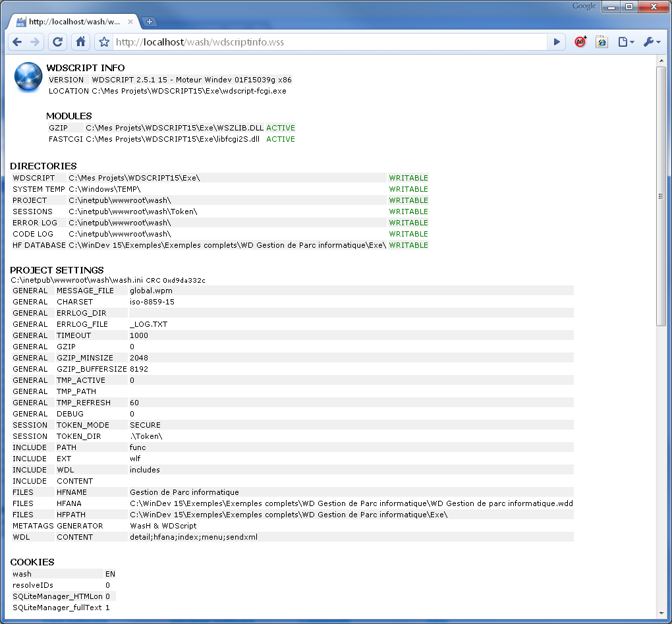Click the scrollbar up arrow
This screenshot has width=672, height=624.
click(661, 61)
